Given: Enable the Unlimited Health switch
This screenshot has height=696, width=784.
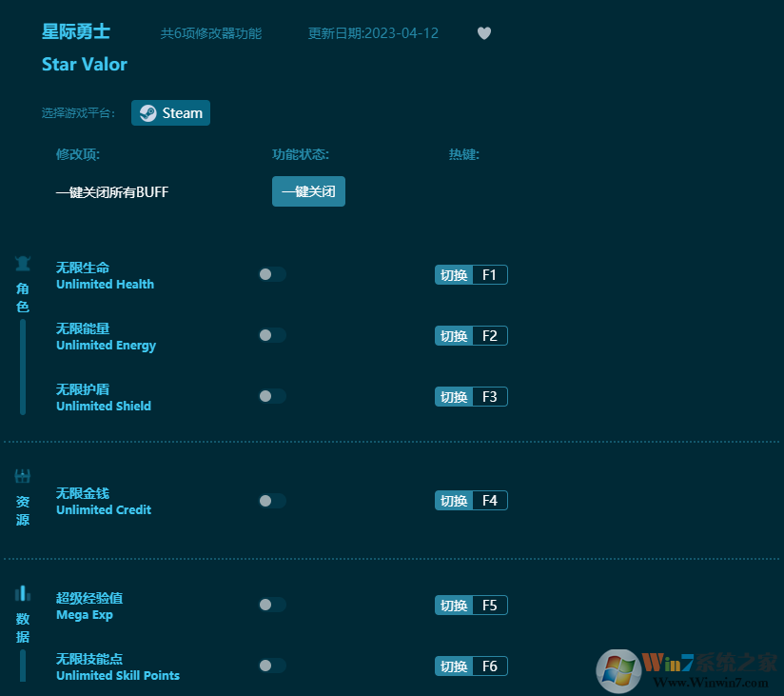Looking at the screenshot, I should (x=272, y=274).
